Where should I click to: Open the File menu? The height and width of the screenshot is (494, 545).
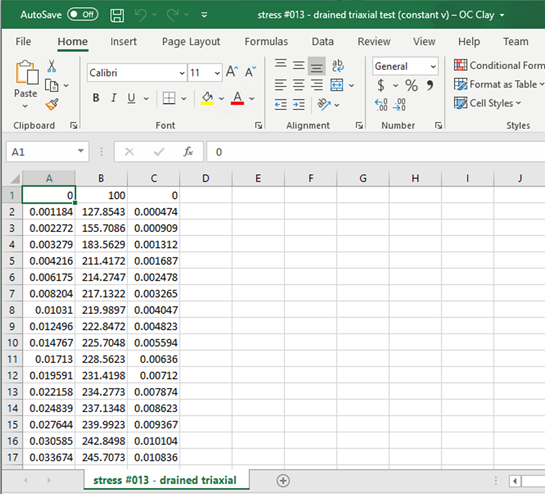pos(23,42)
